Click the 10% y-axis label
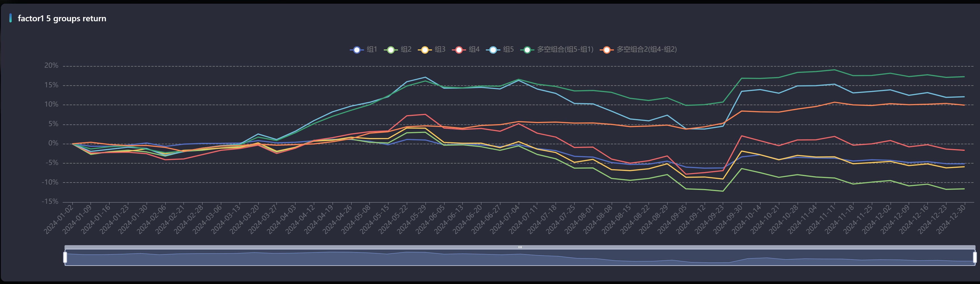The width and height of the screenshot is (980, 284). pos(51,104)
